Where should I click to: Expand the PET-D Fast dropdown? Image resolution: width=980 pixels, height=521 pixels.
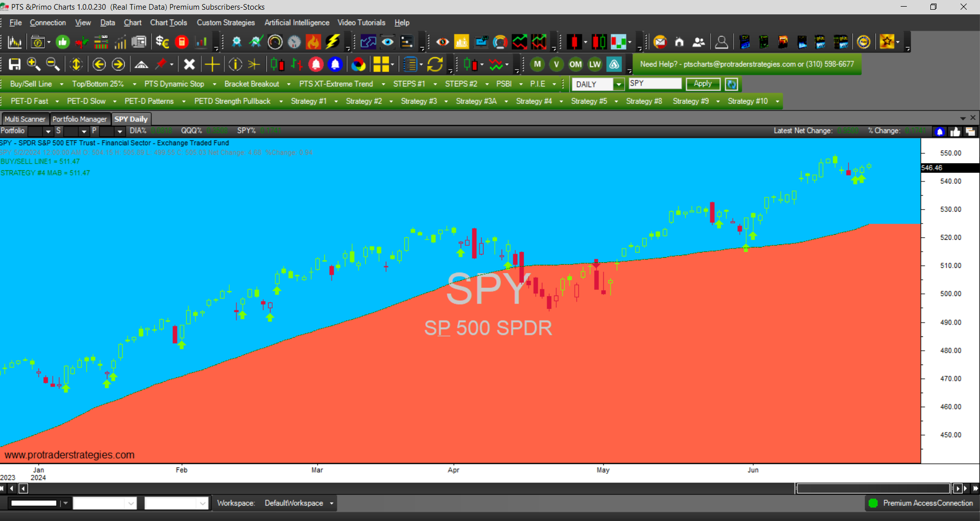click(x=57, y=101)
